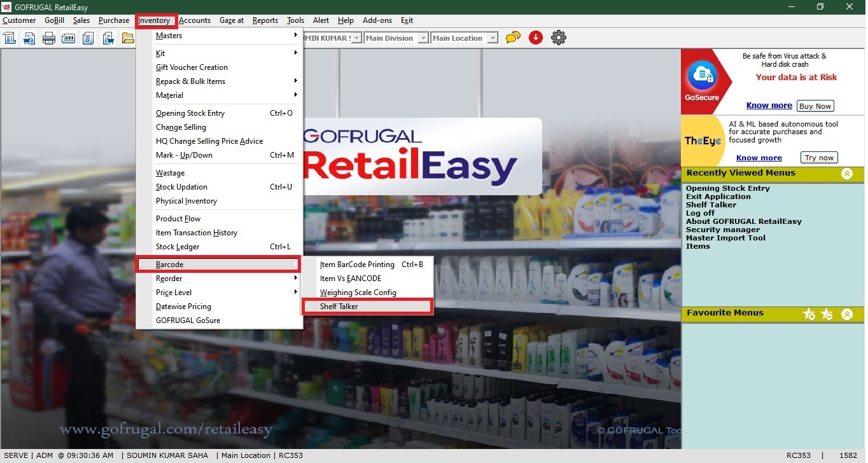Open the Sales menu
Image resolution: width=868 pixels, height=463 pixels.
81,20
